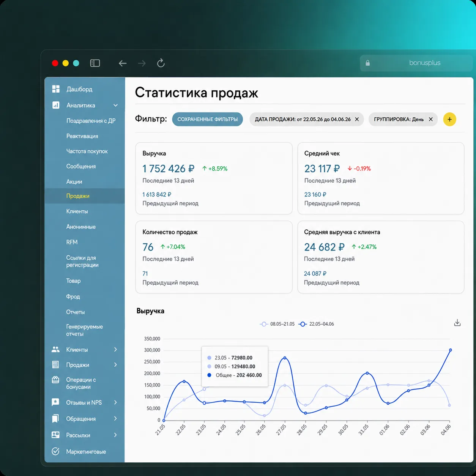
Task: Go back with browser arrow
Action: tap(122, 63)
